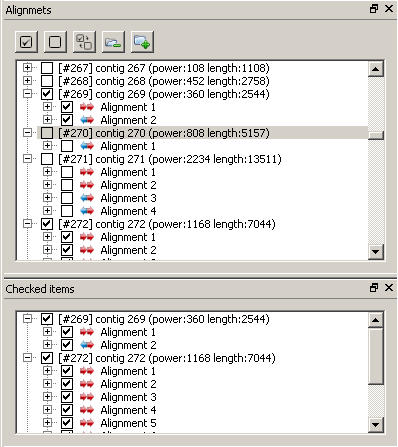Click scroll-up arrow in Alignmets list
398x447 pixels.
(376, 69)
